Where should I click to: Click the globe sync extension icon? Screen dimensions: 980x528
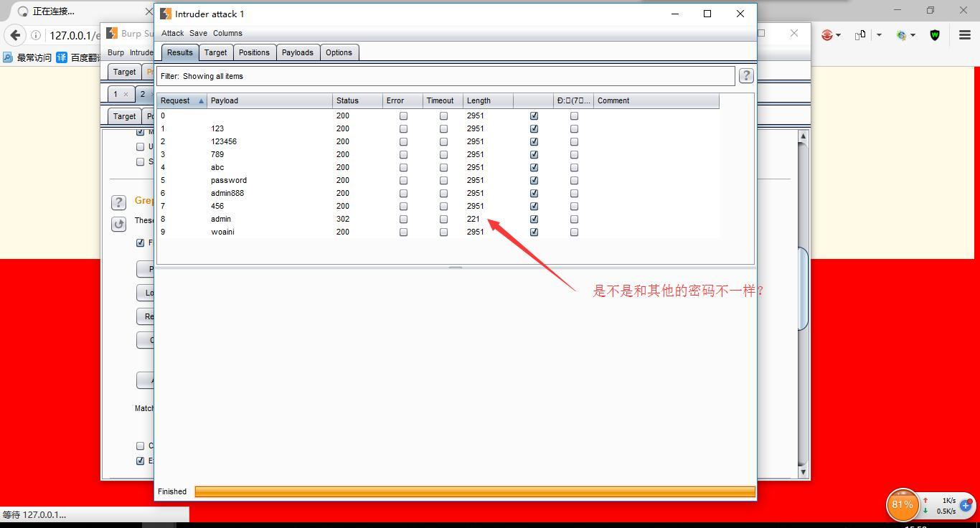902,34
